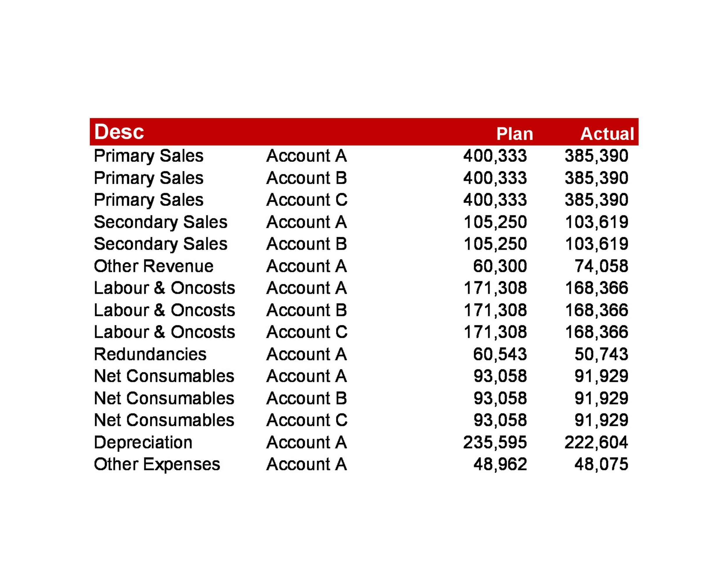Click Actual value 74,058 for Other Revenue
The width and height of the screenshot is (728, 572).
click(601, 266)
